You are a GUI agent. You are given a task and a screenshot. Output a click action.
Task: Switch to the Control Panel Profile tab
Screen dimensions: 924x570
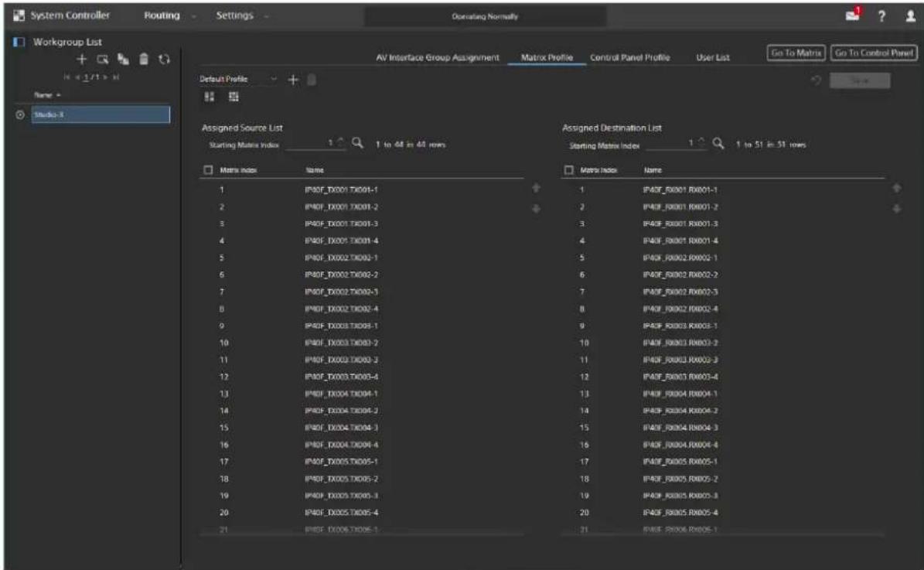click(630, 58)
